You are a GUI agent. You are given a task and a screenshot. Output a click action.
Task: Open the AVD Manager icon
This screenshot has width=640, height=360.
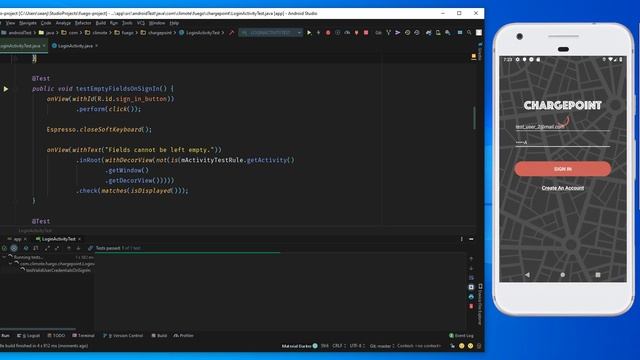(438, 33)
